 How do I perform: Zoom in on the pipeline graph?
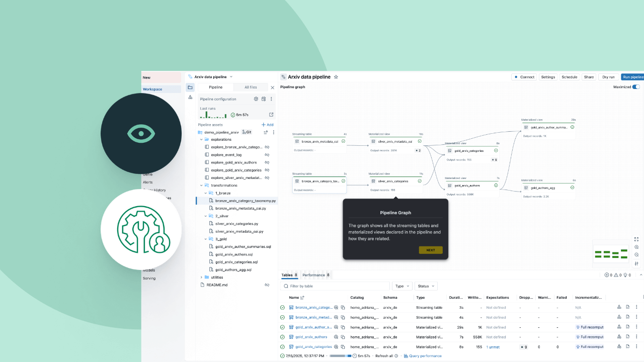point(636,247)
